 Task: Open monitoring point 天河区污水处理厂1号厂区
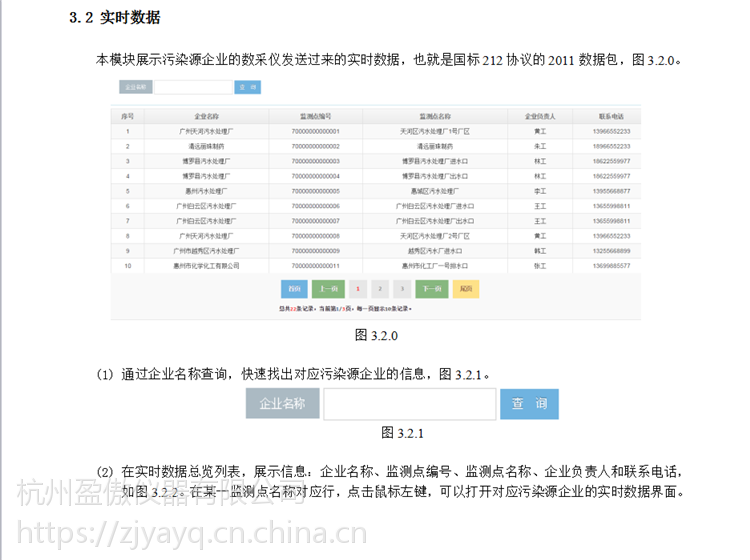(435, 131)
